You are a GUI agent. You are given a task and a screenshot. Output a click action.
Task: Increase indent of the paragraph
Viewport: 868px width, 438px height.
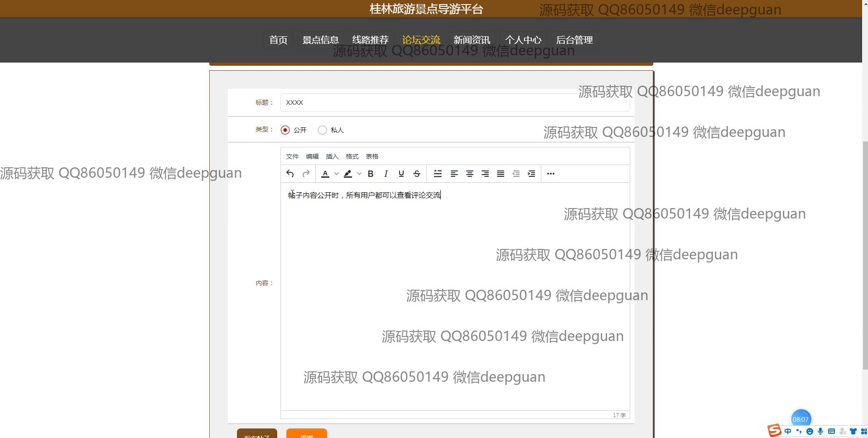531,174
